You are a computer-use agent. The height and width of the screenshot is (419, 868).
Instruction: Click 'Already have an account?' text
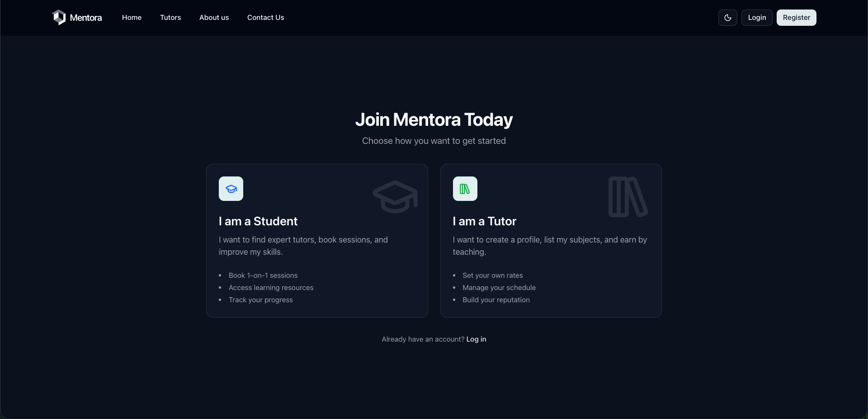(x=423, y=339)
